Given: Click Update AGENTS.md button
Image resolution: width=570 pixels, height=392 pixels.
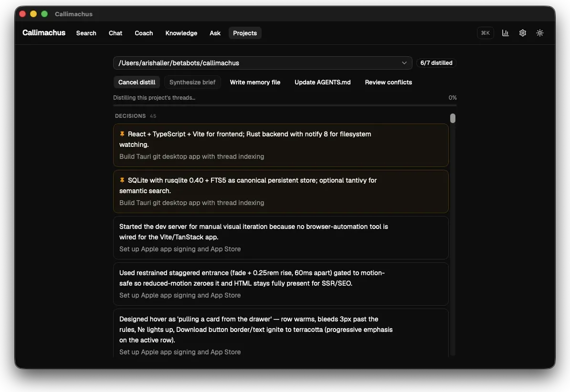Looking at the screenshot, I should point(323,82).
